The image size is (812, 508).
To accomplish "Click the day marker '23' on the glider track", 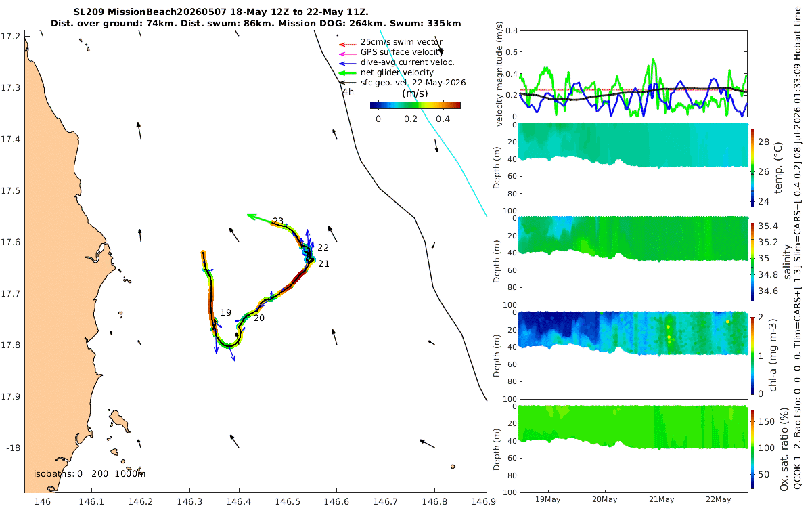I will (x=278, y=221).
